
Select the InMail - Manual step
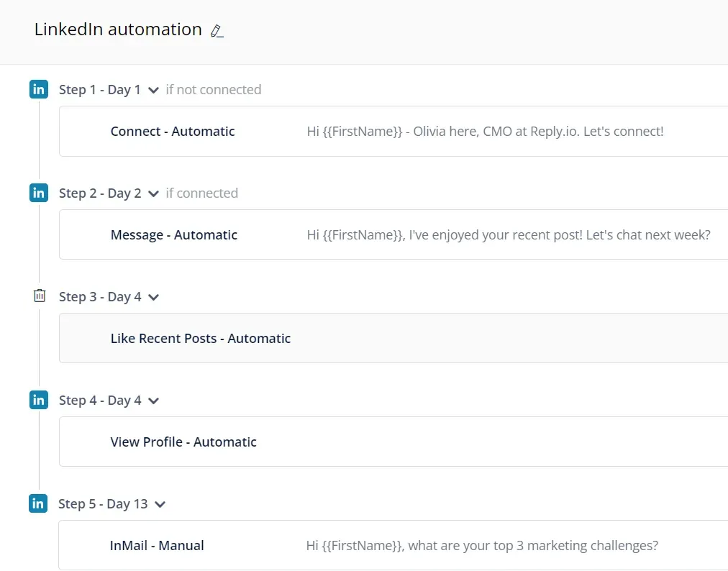tap(157, 546)
